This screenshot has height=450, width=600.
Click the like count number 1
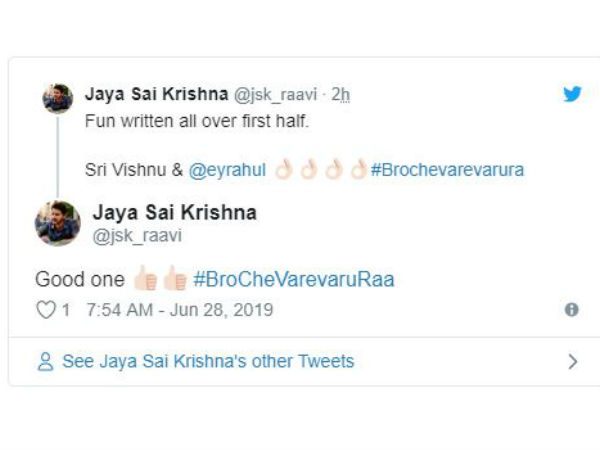pyautogui.click(x=66, y=310)
